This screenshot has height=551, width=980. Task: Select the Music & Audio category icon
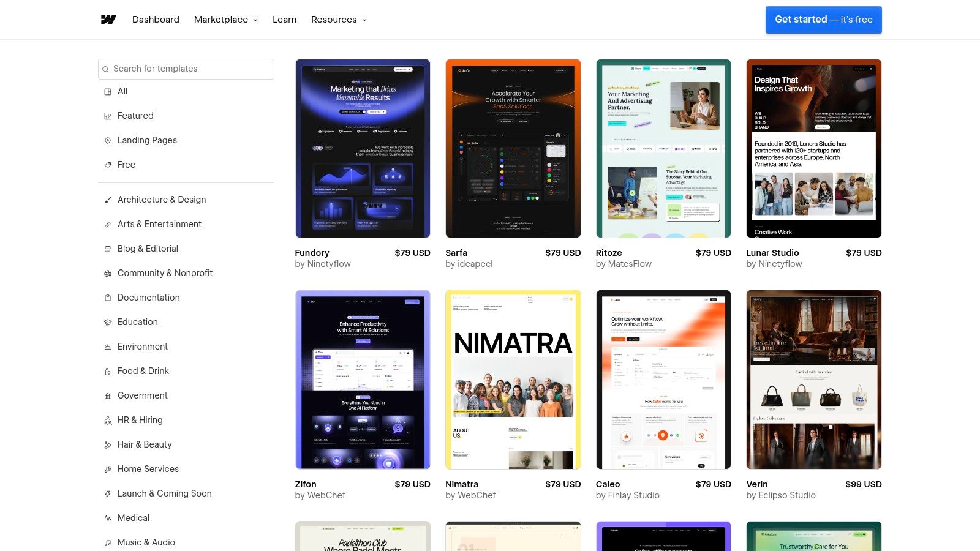pos(107,542)
